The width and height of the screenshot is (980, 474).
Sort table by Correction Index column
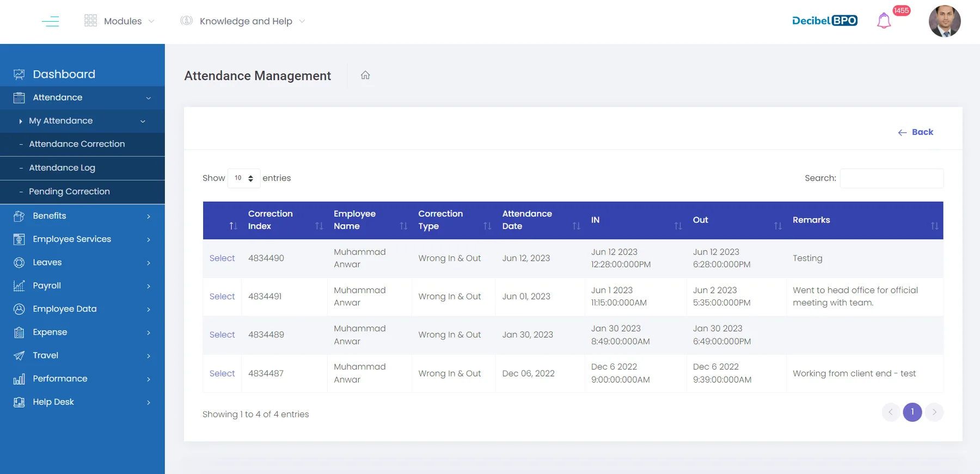(285, 220)
